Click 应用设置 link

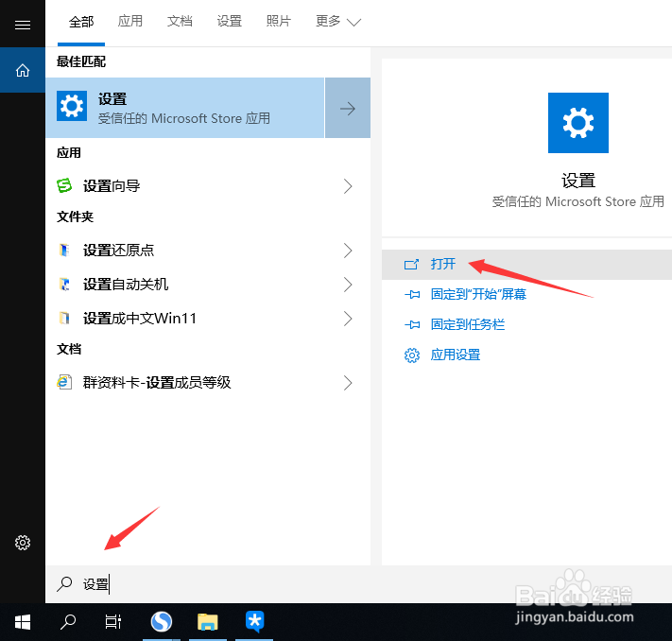tap(456, 355)
